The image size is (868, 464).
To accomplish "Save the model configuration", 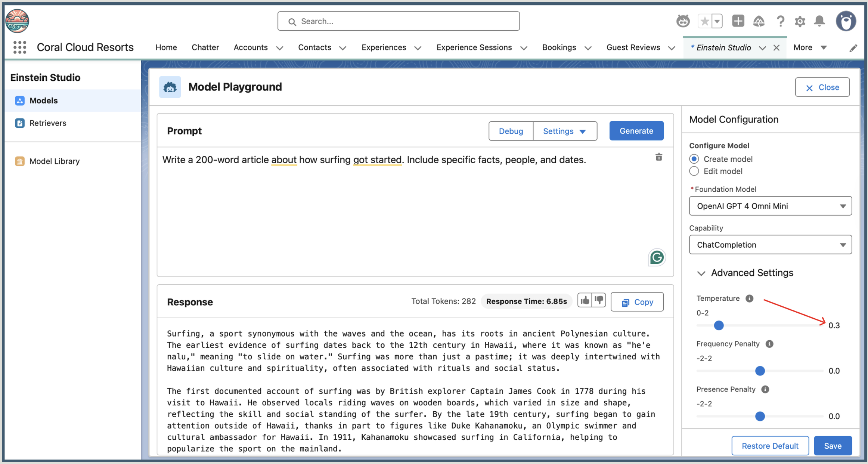I will [833, 446].
